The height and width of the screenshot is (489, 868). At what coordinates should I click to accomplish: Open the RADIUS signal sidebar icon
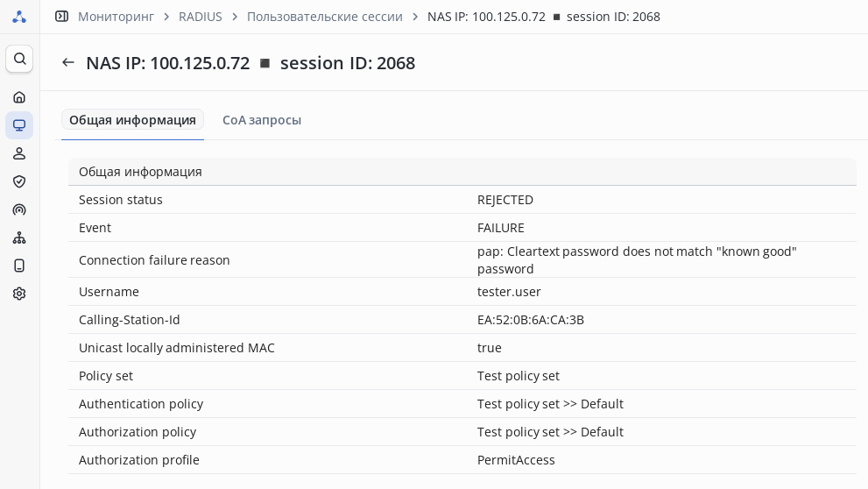point(19,209)
